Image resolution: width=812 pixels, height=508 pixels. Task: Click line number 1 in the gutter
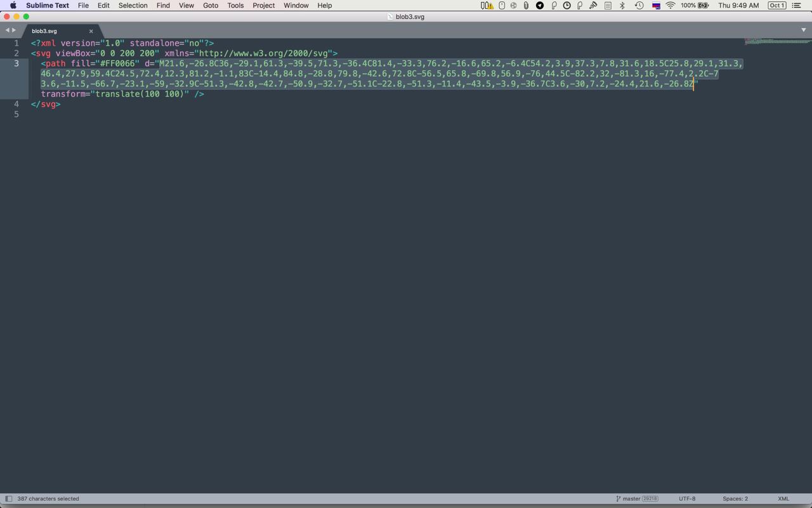16,43
